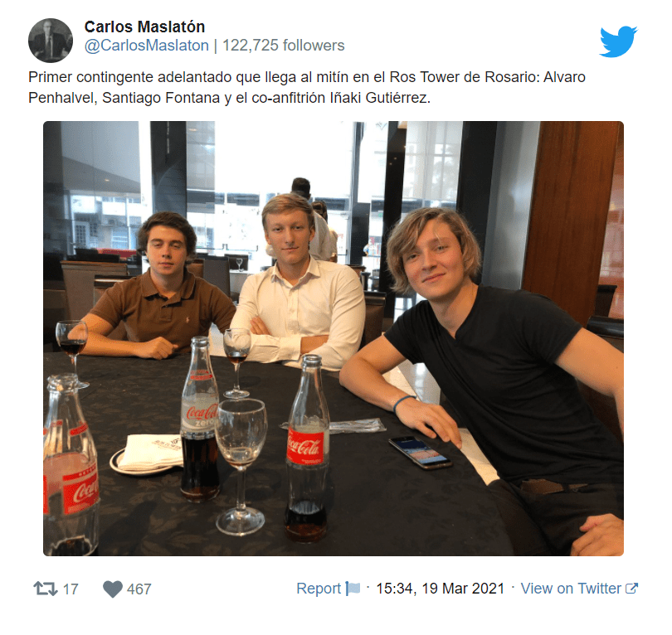This screenshot has height=635, width=672.
Task: Click the 15:34, 19 Mar 2021 timestamp
Action: coord(441,589)
